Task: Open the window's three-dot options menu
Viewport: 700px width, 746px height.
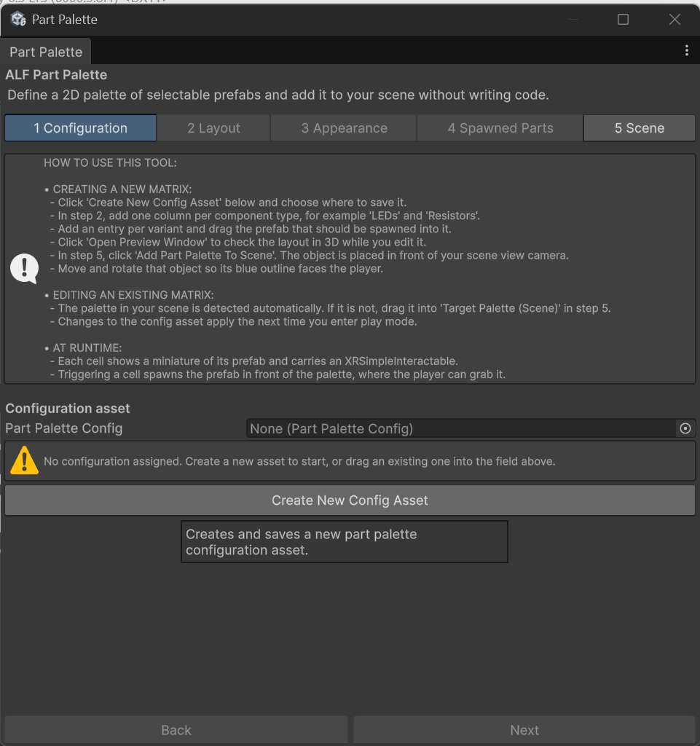Action: [687, 50]
